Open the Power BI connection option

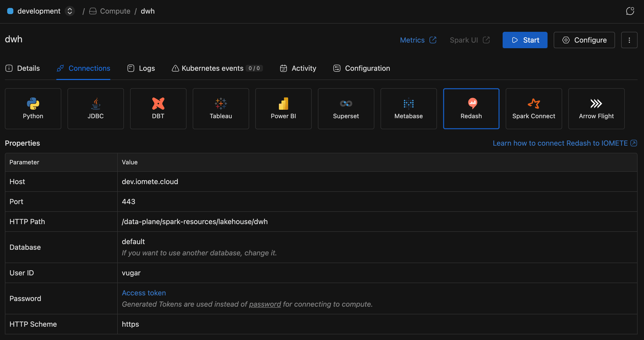pyautogui.click(x=283, y=109)
